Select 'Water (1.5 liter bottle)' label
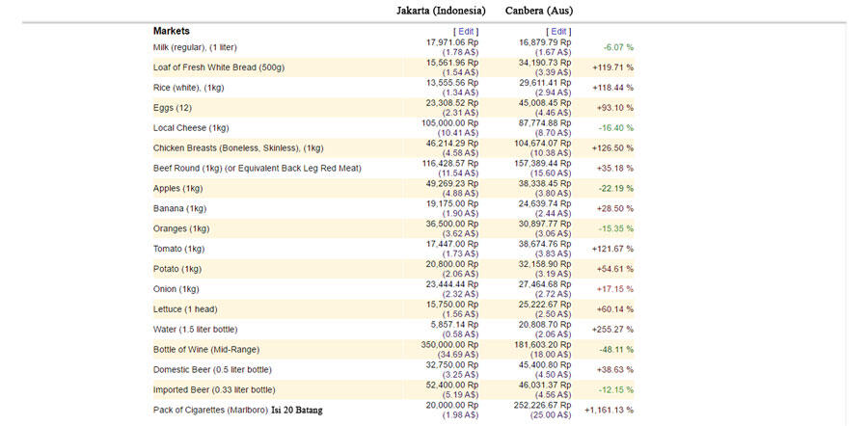 [196, 330]
